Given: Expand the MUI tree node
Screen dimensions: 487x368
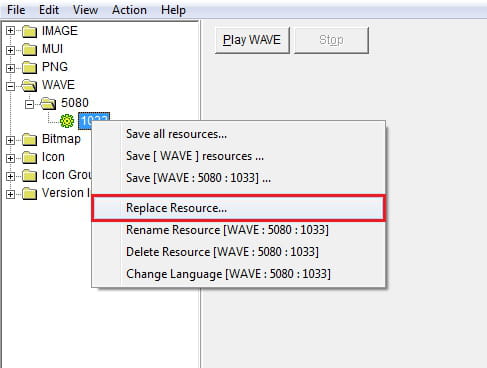Looking at the screenshot, I should pyautogui.click(x=10, y=50).
